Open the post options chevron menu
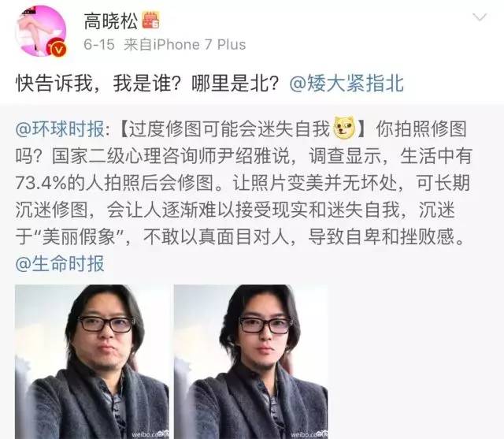The height and width of the screenshot is (439, 504). [480, 17]
